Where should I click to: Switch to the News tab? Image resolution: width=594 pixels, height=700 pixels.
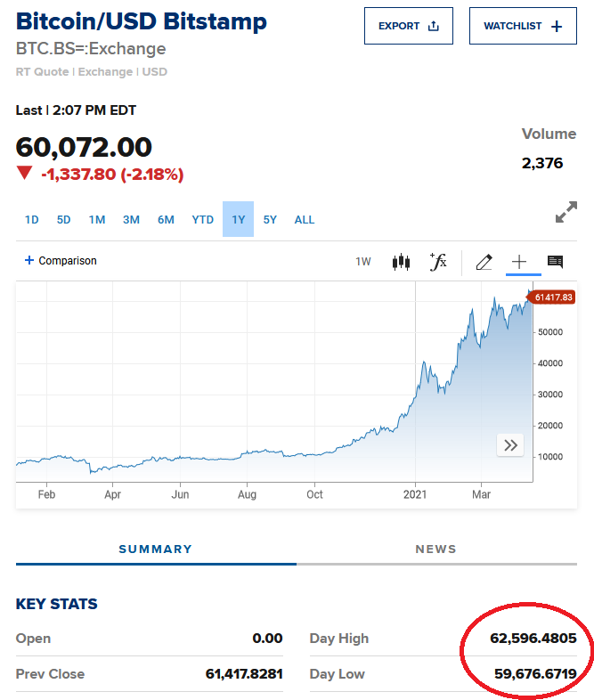point(435,549)
